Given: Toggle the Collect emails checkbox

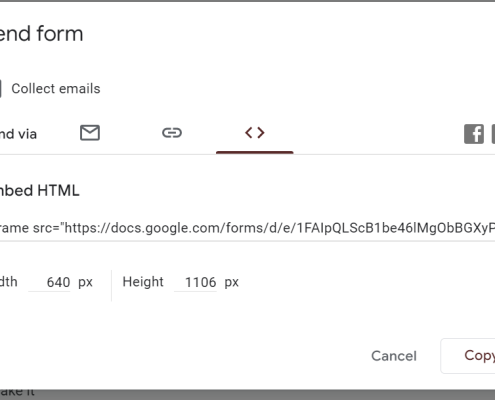Looking at the screenshot, I should (x=1, y=89).
